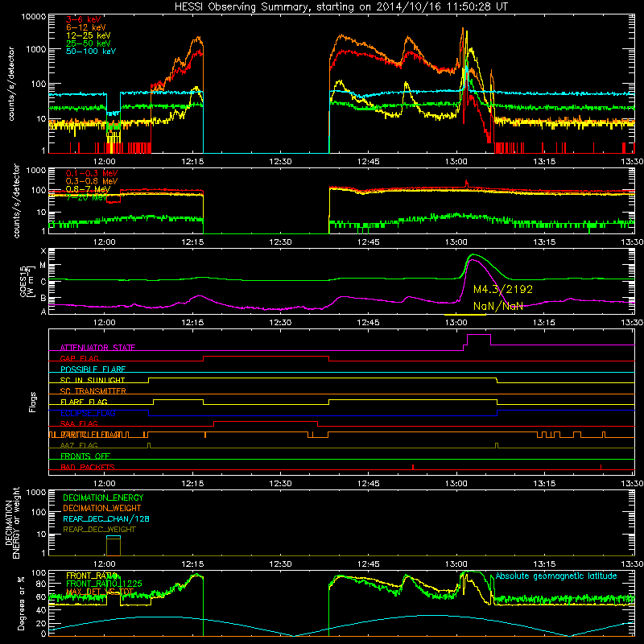This screenshot has height=644, width=644.
Task: Click the 'BAD_PACKETS' flag label
Action: point(88,467)
